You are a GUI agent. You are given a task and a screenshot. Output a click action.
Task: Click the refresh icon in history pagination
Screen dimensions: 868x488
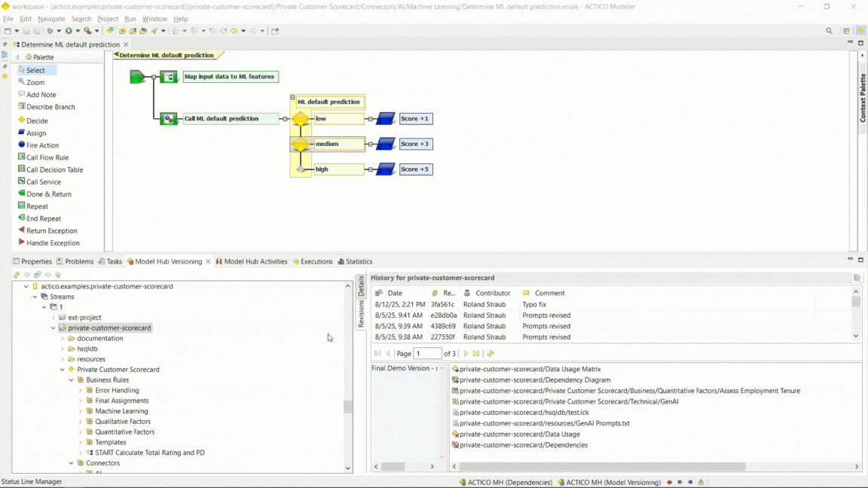[491, 353]
